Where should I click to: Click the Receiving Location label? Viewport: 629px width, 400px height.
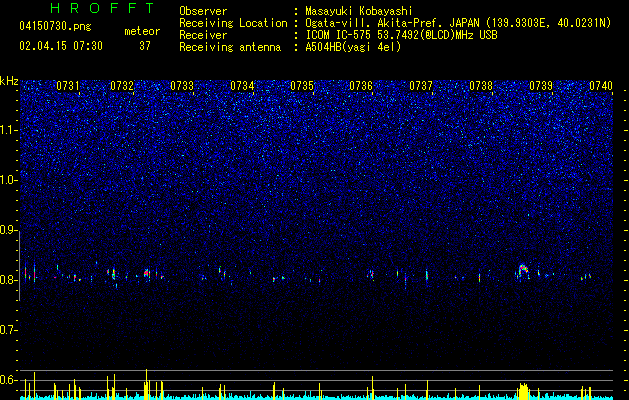(x=233, y=23)
